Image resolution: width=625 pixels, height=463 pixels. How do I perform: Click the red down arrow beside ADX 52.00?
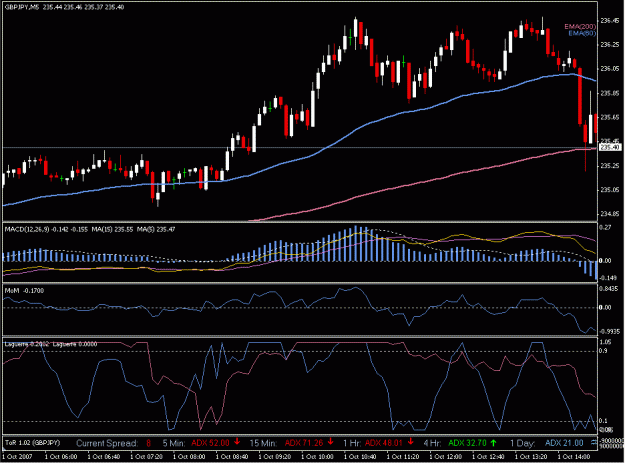237,442
